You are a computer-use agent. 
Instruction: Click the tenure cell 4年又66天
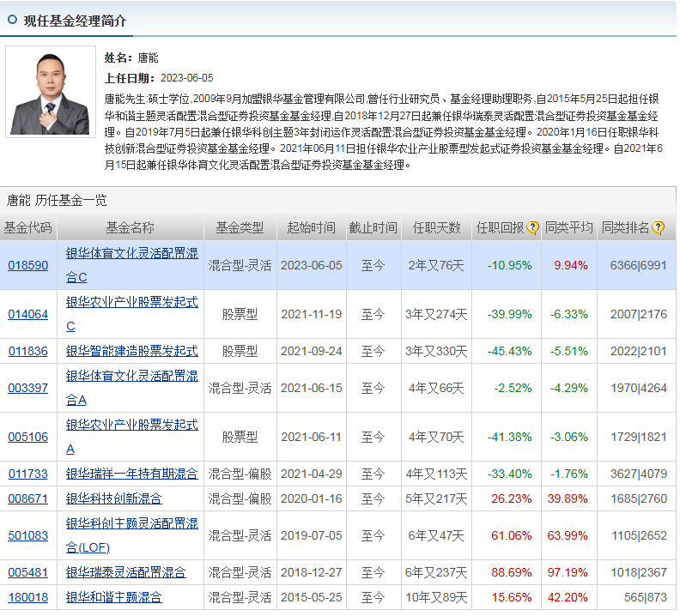point(436,388)
